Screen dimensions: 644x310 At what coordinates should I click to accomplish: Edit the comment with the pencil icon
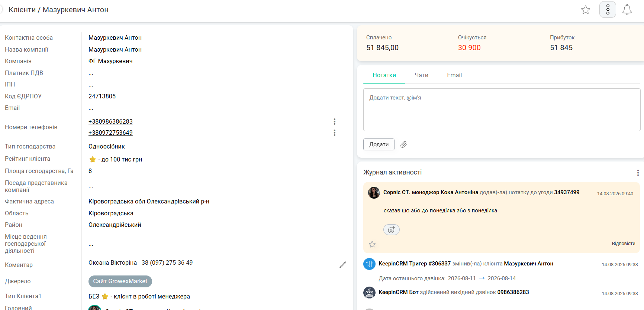343,265
